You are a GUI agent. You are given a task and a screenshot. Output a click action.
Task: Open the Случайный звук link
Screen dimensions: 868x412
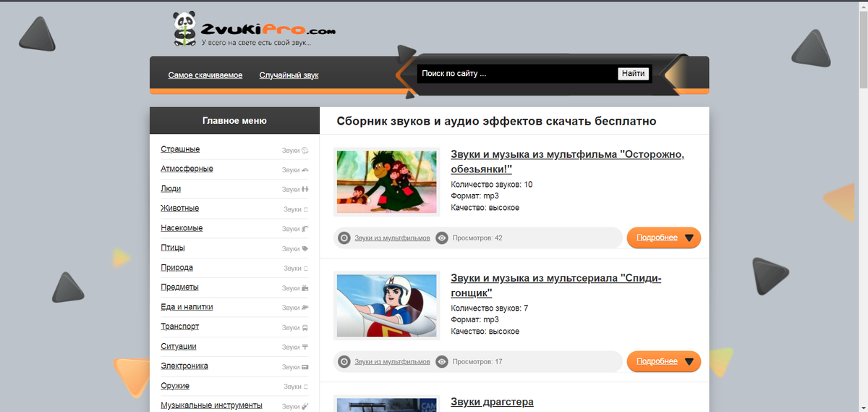[x=289, y=75]
